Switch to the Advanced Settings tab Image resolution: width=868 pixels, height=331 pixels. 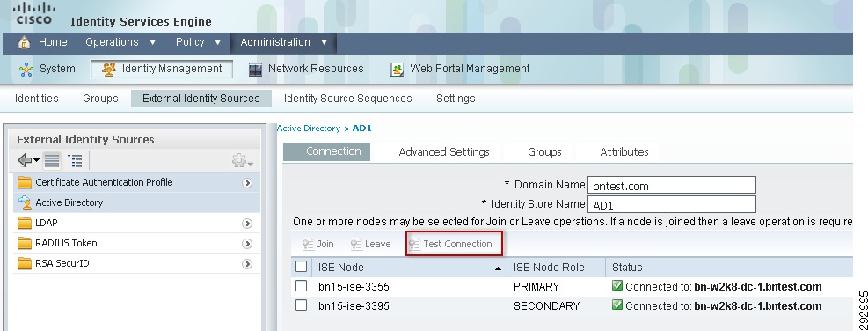coord(444,152)
